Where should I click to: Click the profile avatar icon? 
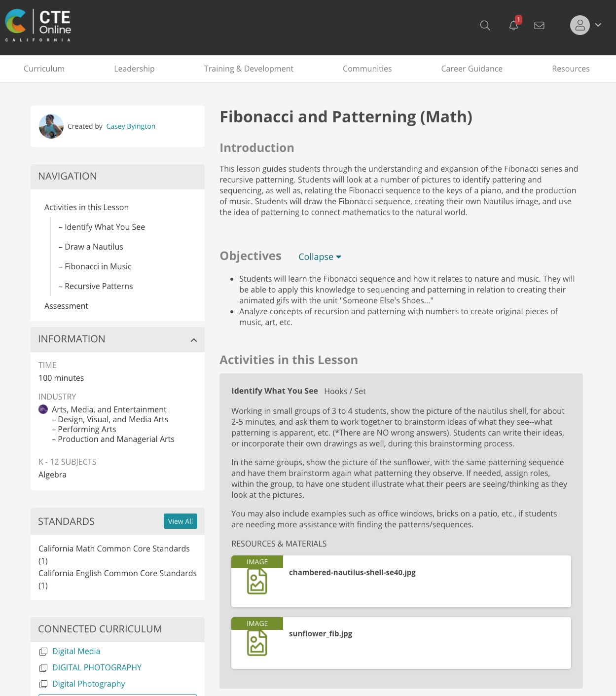point(580,25)
